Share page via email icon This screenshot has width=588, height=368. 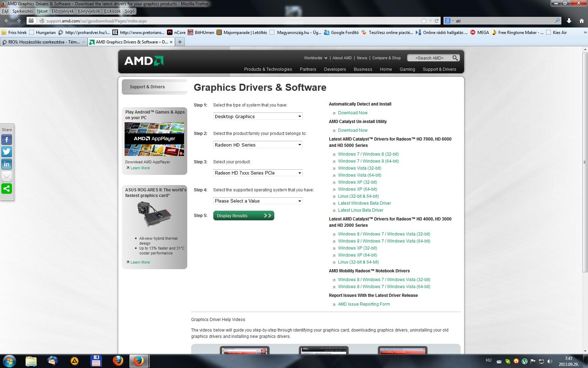point(7,176)
